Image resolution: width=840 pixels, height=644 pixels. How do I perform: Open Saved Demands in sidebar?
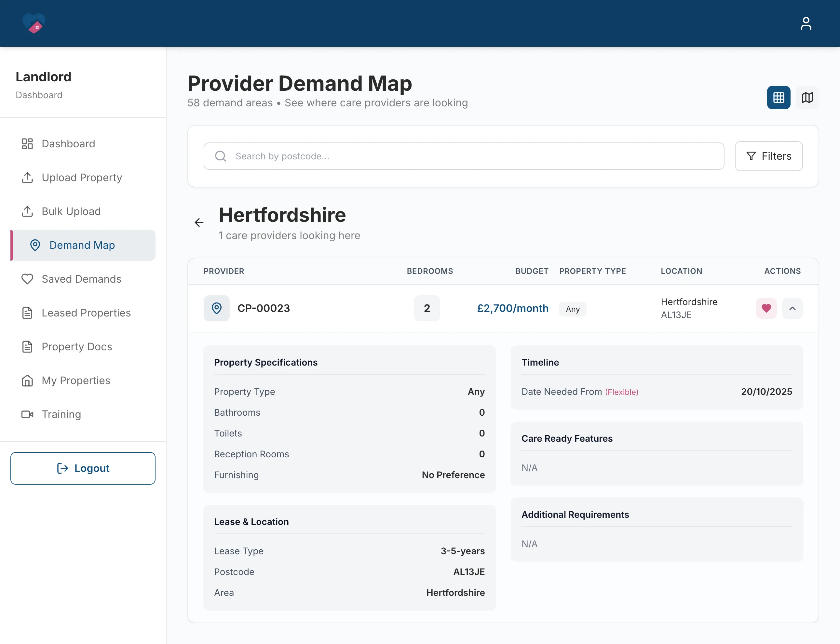tap(83, 279)
